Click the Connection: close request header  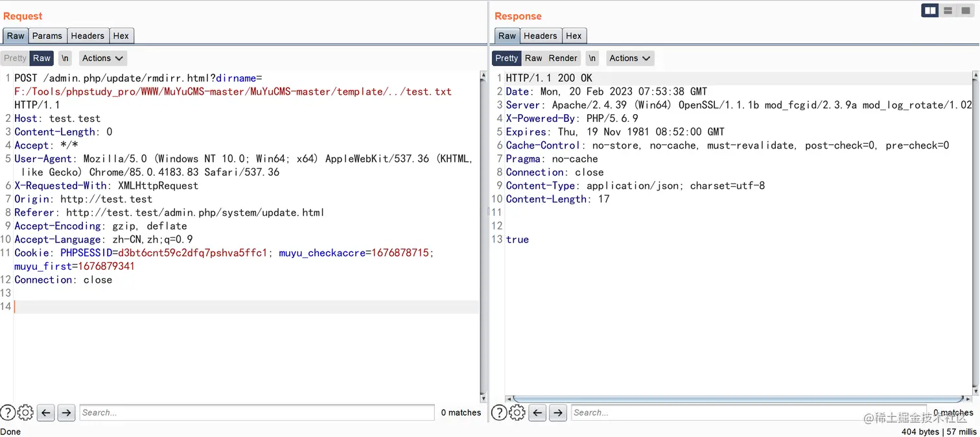[x=63, y=279]
